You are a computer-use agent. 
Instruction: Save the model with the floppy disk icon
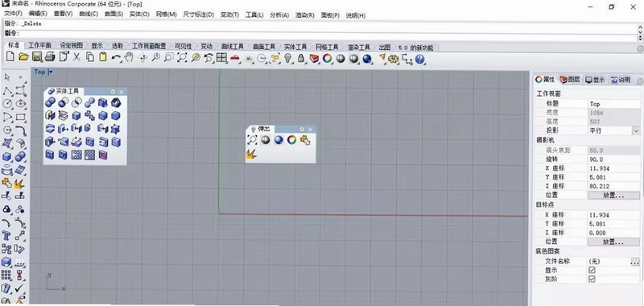coord(37,57)
